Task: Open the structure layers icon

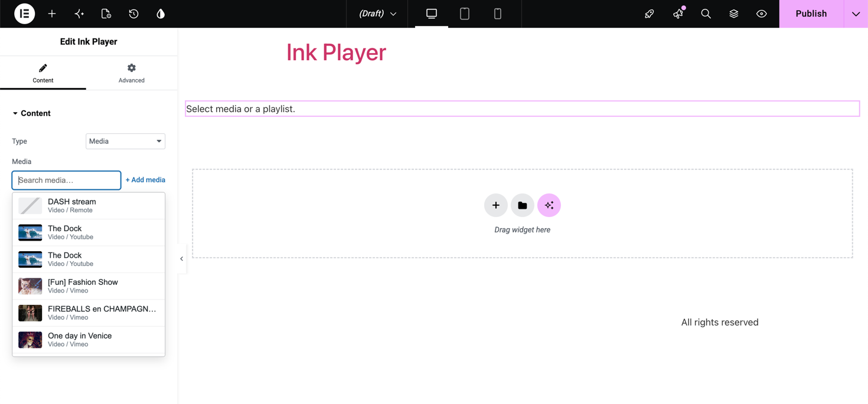Action: tap(734, 14)
